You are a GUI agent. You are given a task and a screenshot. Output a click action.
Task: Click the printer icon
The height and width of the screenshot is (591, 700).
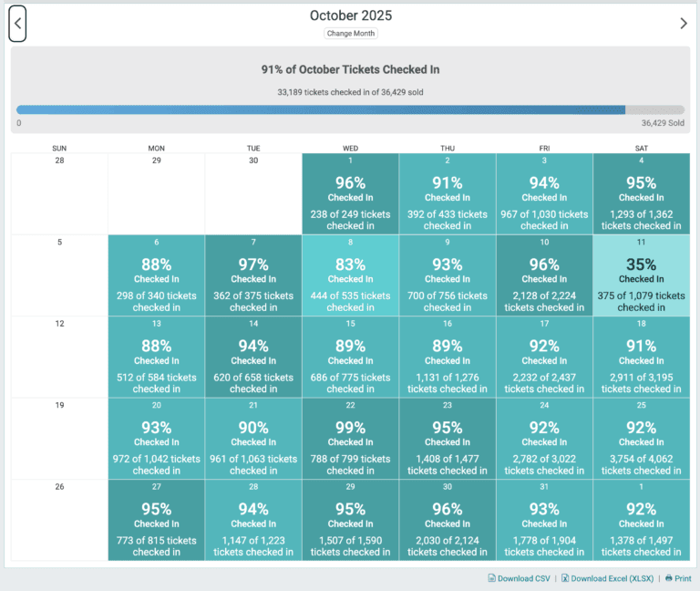[669, 578]
